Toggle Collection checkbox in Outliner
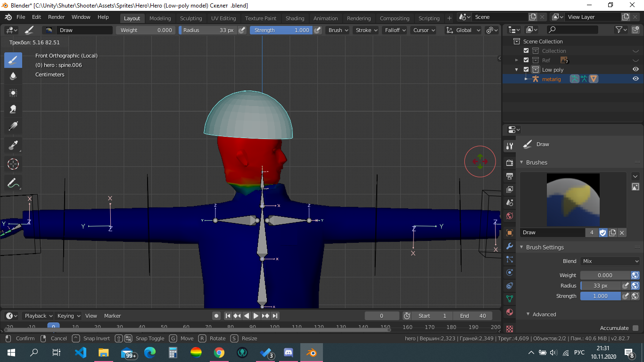 tap(526, 51)
